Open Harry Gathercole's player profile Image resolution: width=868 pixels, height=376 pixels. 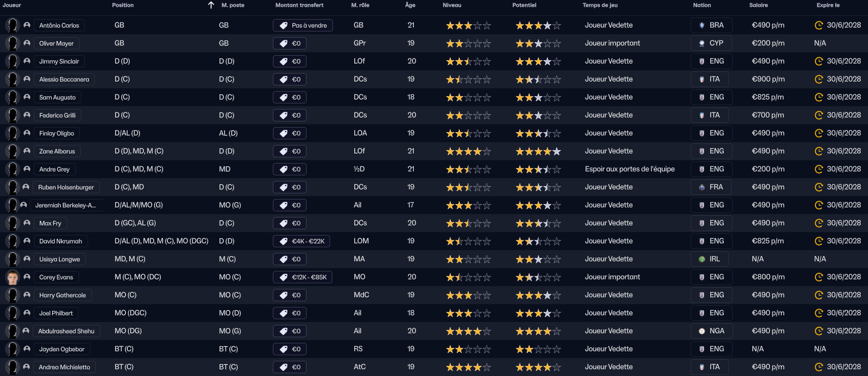62,295
